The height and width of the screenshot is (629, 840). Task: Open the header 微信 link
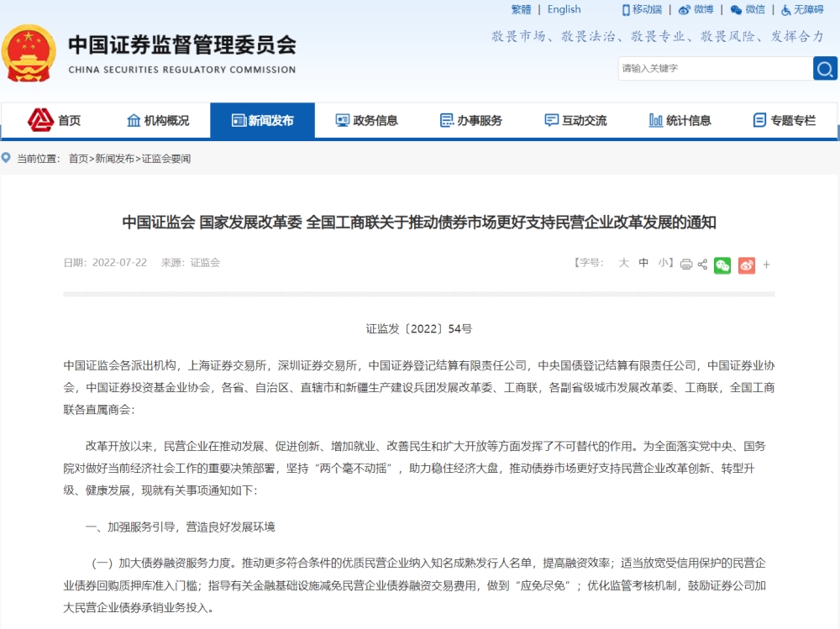click(748, 9)
